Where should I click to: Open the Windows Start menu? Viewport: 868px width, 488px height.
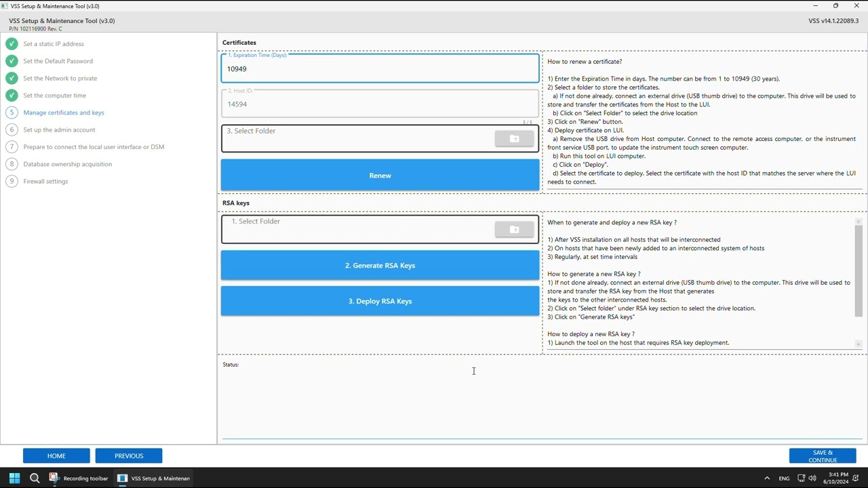[x=14, y=478]
